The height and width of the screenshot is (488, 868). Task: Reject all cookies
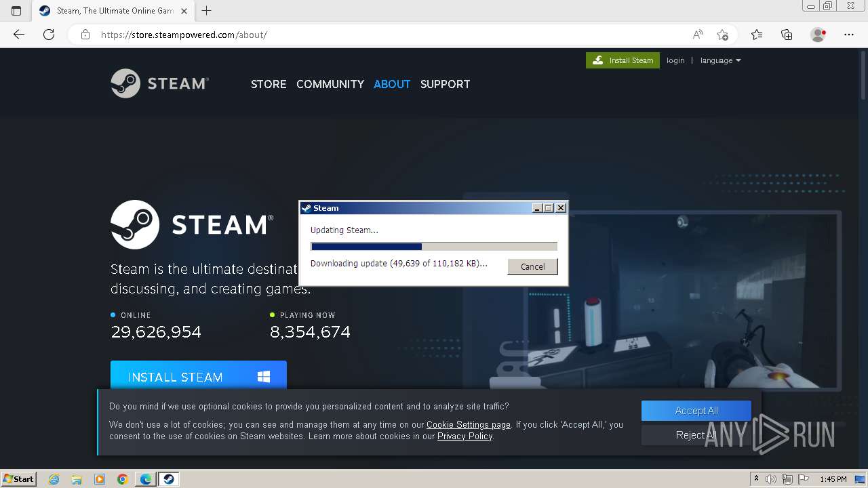click(x=696, y=435)
